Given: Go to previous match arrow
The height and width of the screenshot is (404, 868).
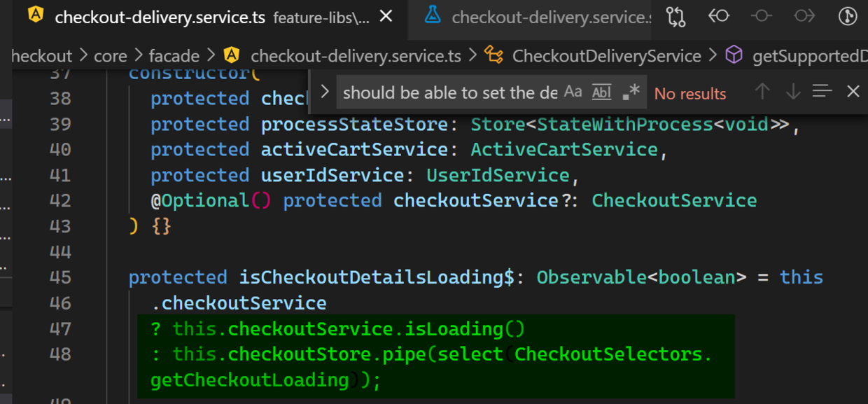Looking at the screenshot, I should [762, 91].
